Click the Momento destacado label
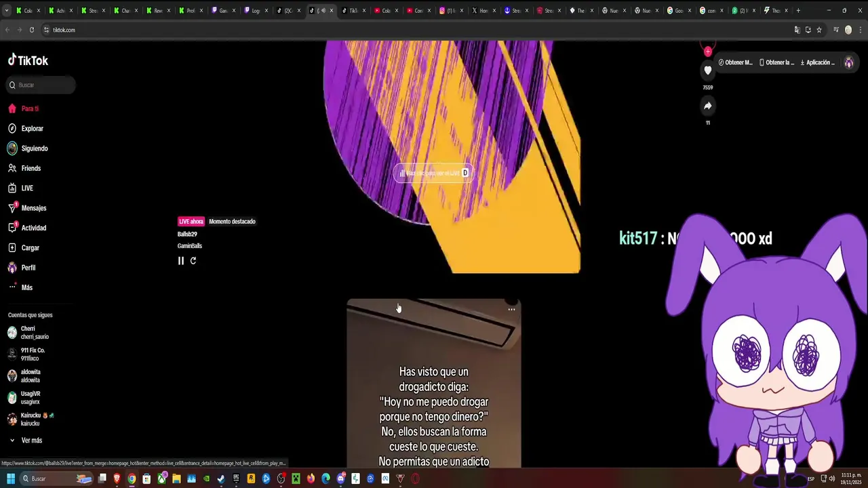Viewport: 868px width, 488px height. (232, 222)
